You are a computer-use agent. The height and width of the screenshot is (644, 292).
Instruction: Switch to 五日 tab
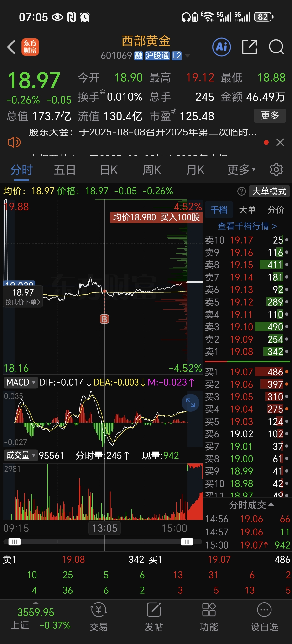(64, 170)
